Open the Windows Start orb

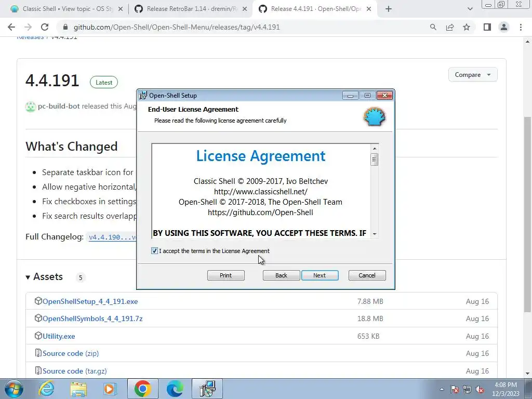click(14, 389)
